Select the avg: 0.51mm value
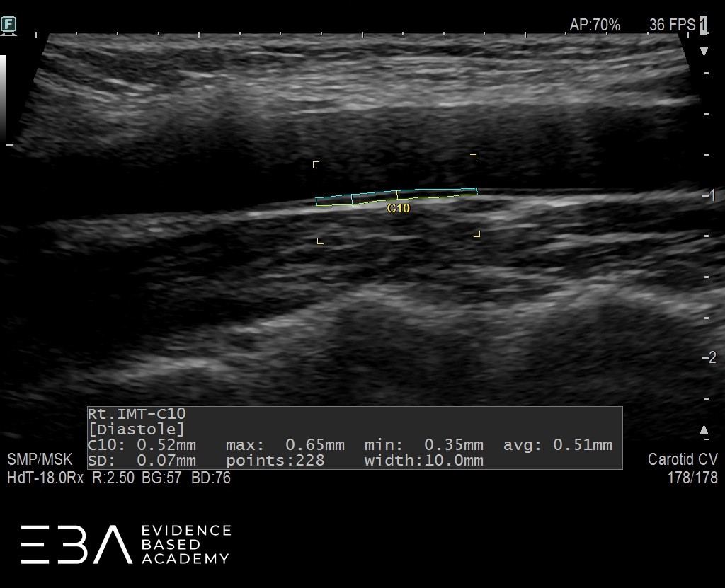Viewport: 725px width, 588px height. point(558,444)
